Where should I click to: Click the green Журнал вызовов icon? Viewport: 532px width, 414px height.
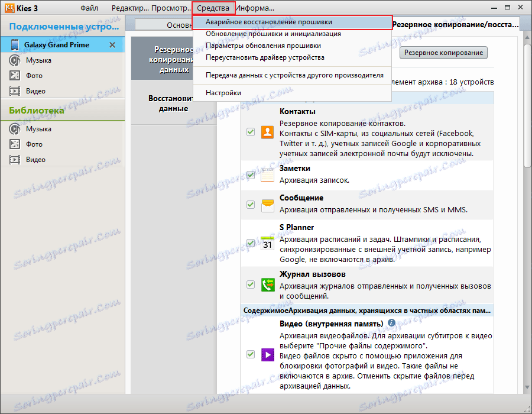pos(267,285)
